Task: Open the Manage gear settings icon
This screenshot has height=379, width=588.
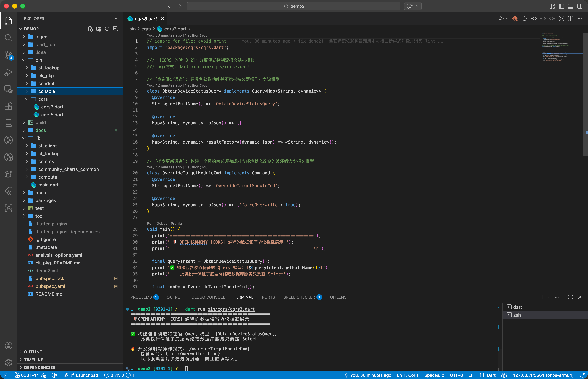Action: [8, 363]
